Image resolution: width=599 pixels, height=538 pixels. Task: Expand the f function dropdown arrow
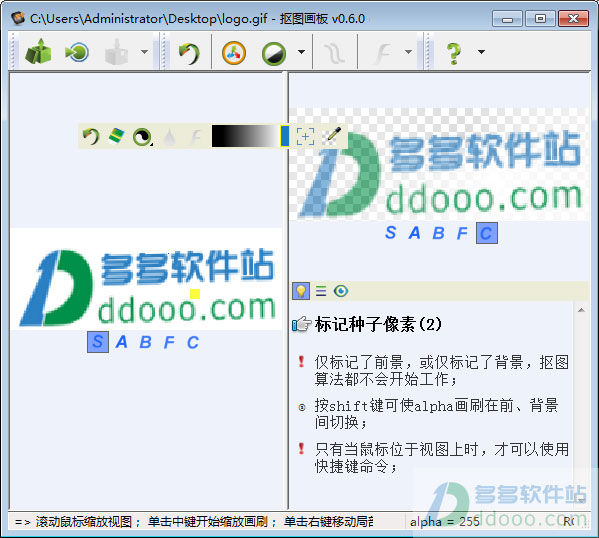[x=408, y=52]
